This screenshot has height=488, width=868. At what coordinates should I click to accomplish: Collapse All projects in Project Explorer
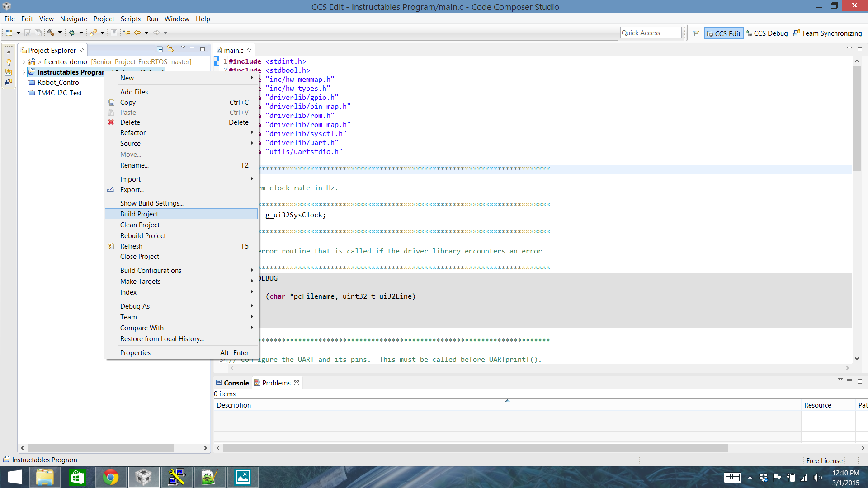(160, 49)
